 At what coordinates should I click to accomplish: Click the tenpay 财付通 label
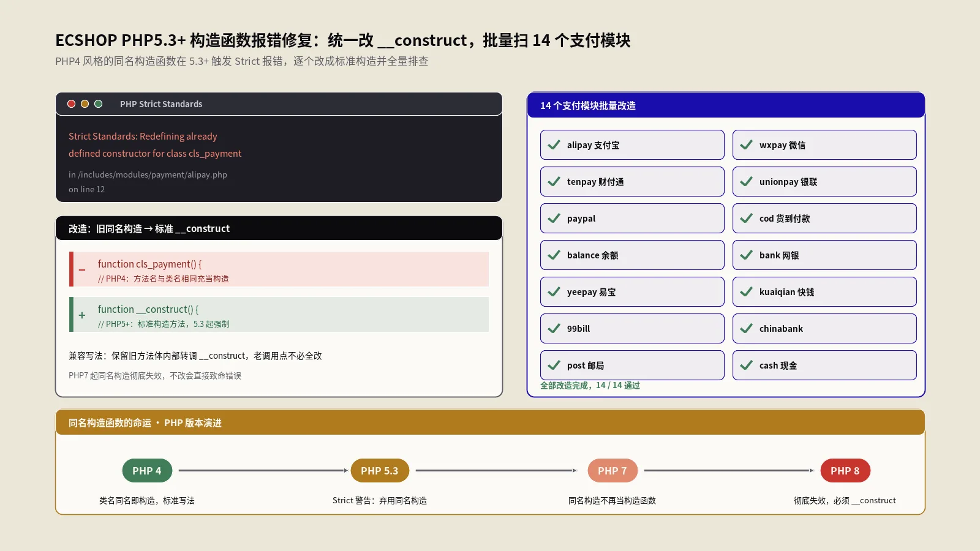point(595,182)
